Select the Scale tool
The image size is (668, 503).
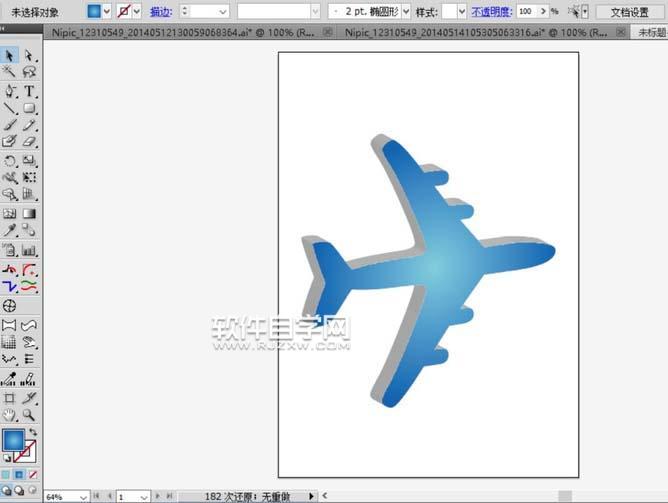point(29,161)
